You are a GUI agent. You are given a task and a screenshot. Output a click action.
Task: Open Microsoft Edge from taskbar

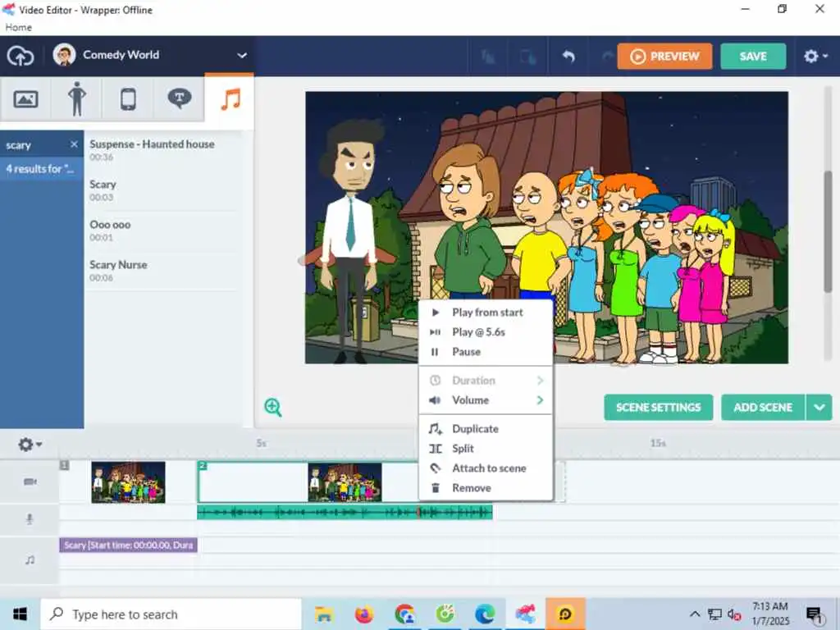coord(485,614)
